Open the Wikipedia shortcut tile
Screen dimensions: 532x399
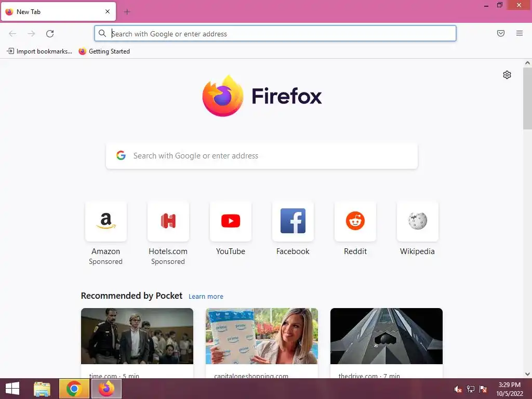click(x=418, y=221)
